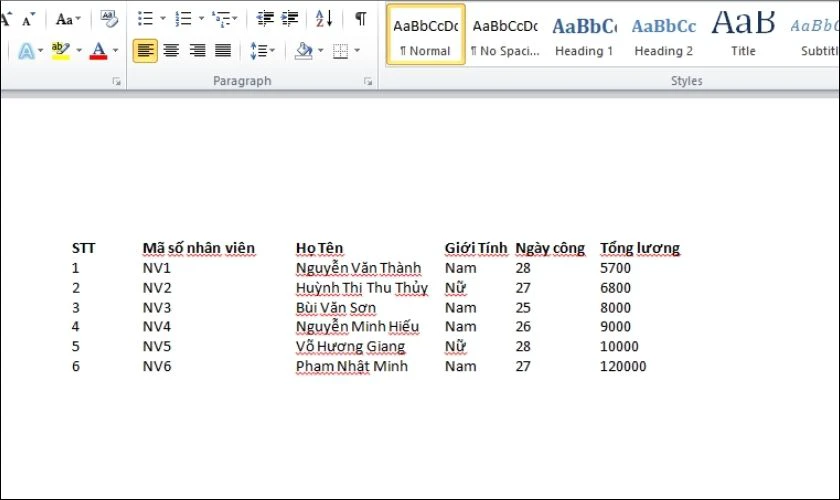Click the salary value '5700'
Screen dimensions: 840x500
tap(616, 268)
